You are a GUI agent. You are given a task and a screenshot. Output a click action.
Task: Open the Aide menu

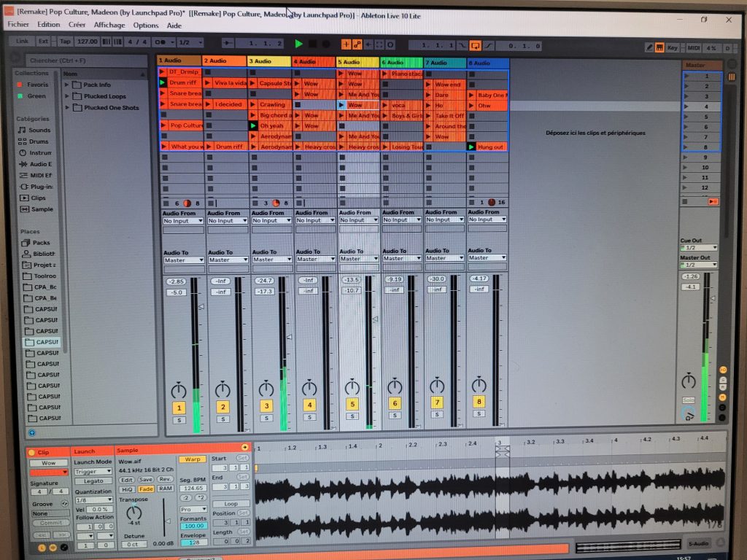pos(174,26)
